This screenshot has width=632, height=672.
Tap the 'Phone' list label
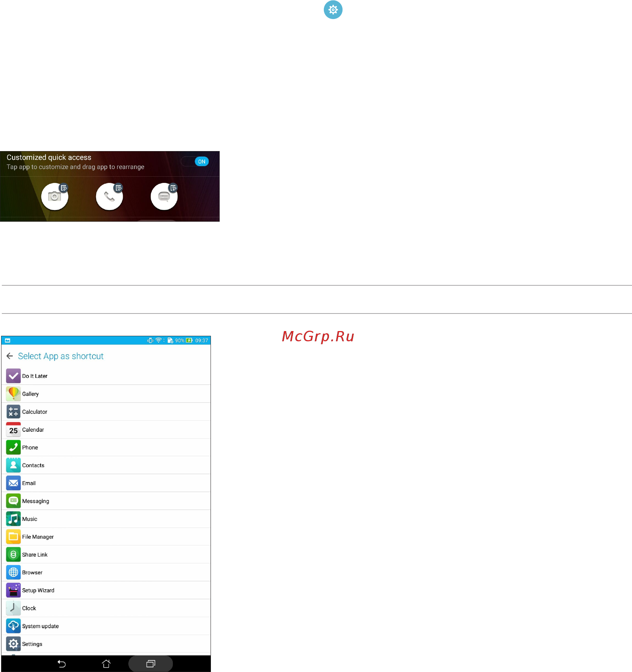pyautogui.click(x=30, y=448)
